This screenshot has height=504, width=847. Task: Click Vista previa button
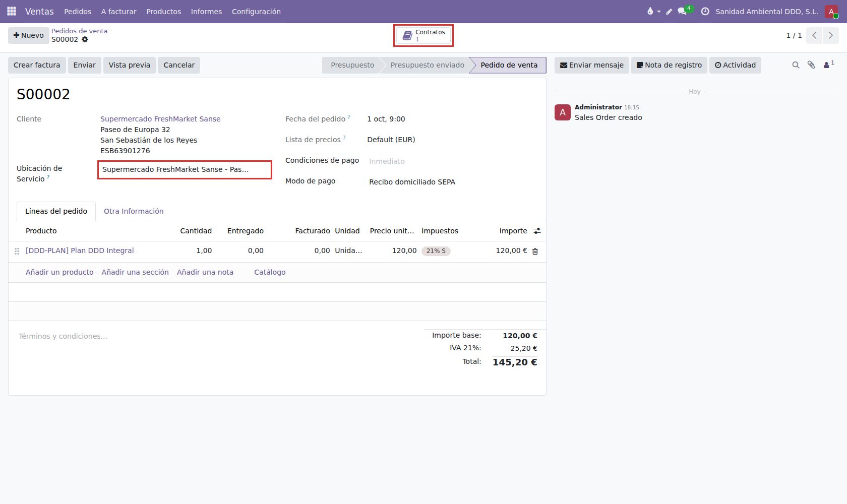[130, 65]
